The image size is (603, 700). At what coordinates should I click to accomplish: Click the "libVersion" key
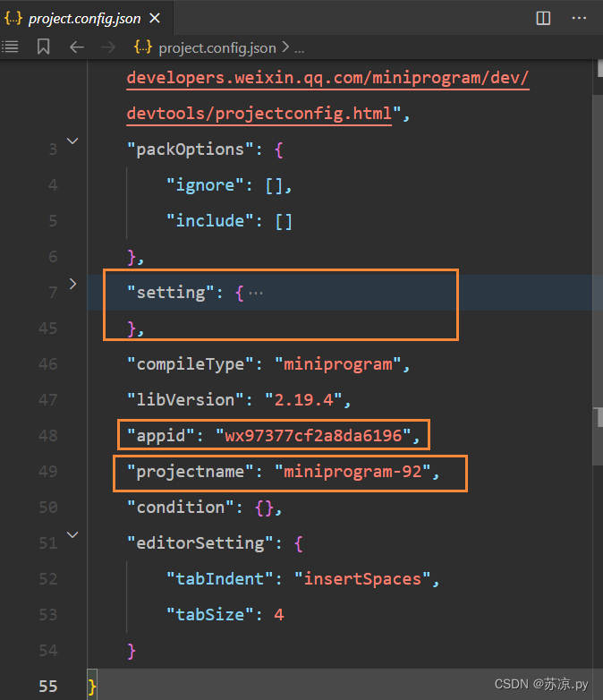(185, 400)
